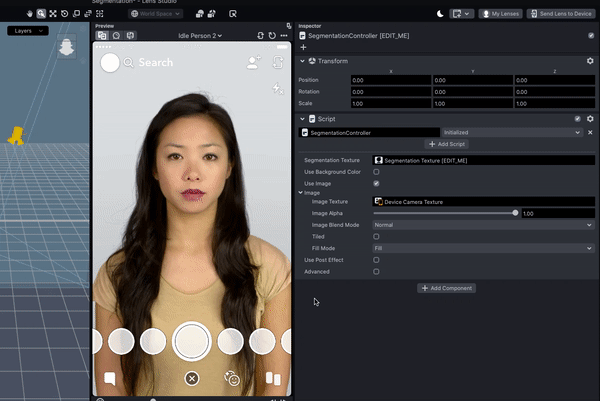This screenshot has width=600, height=401.
Task: Click the Preview panel pop-out icon
Action: click(x=289, y=26)
